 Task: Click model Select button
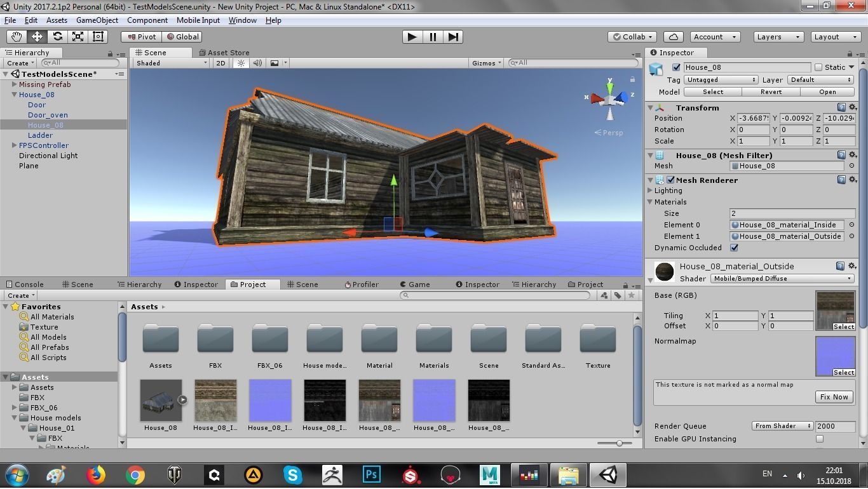[713, 92]
